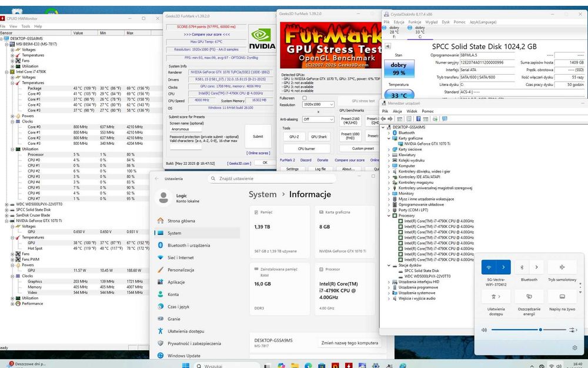Click the Wyszukaj search box on taskbar
This screenshot has height=368, width=588.
pyautogui.click(x=227, y=365)
